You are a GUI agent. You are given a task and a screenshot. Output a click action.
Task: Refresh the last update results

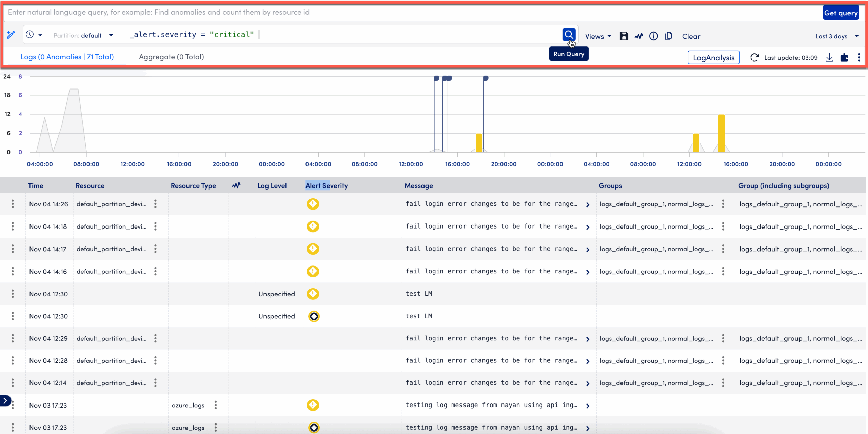[x=754, y=57]
